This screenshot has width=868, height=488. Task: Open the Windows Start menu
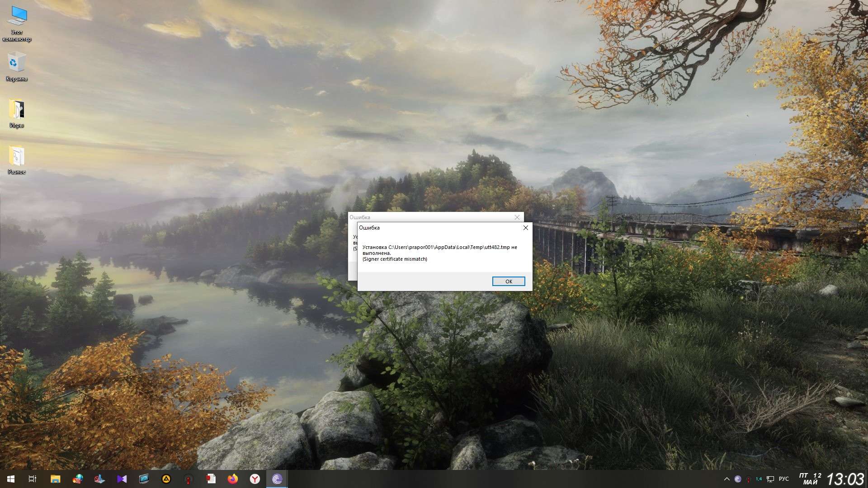11,479
